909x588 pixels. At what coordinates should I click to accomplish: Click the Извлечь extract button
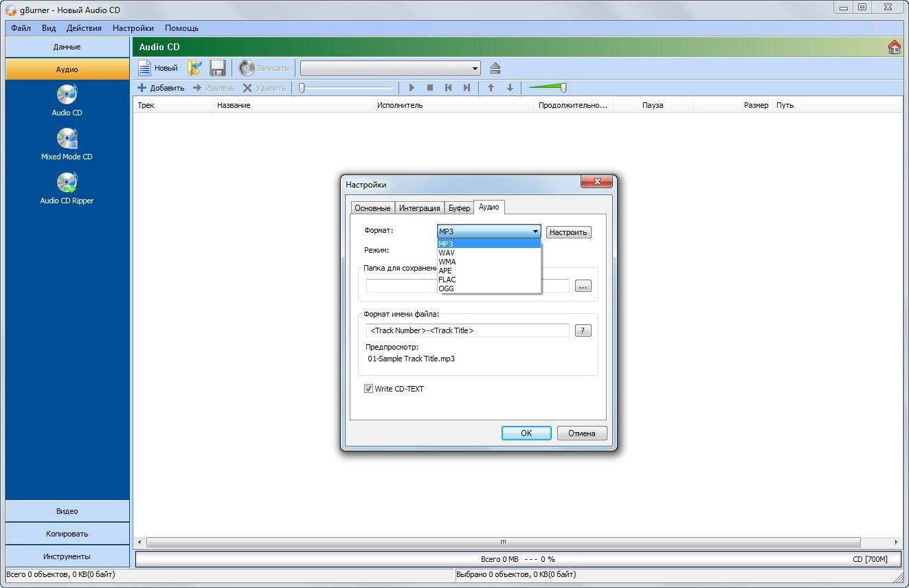point(214,88)
